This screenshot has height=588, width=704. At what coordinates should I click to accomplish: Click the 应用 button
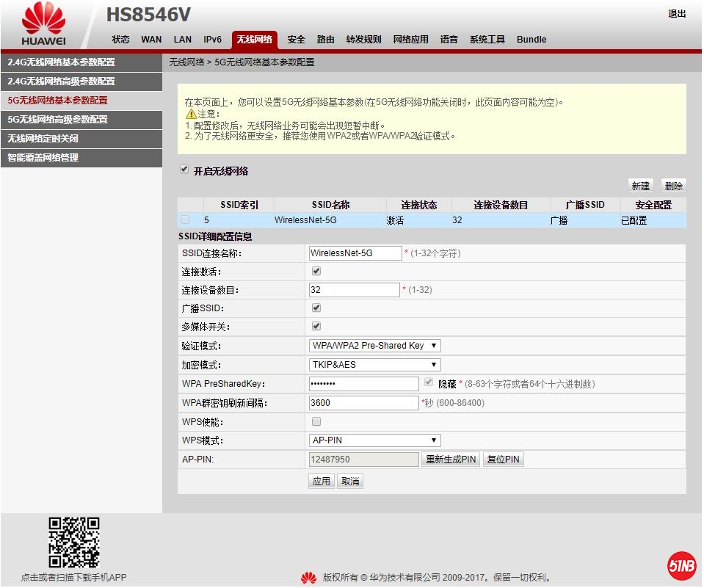(x=321, y=482)
